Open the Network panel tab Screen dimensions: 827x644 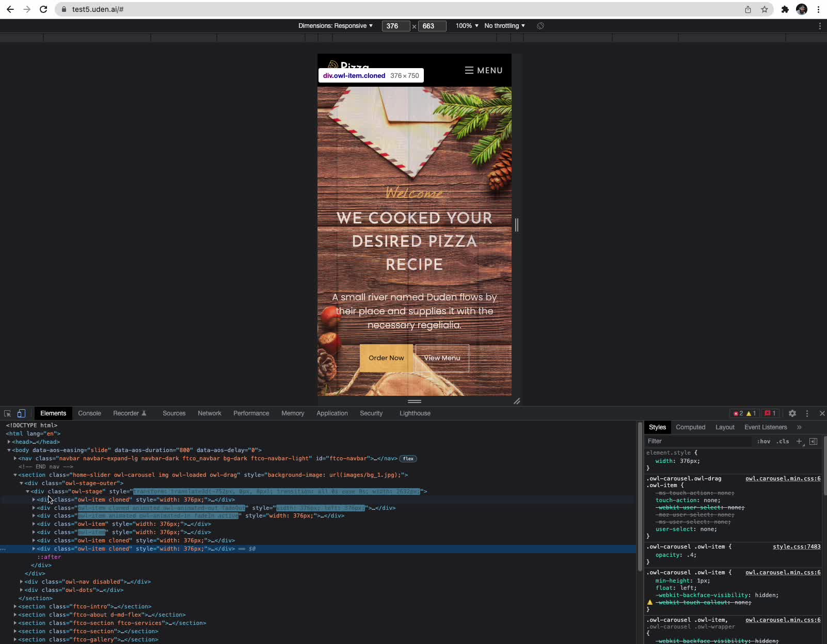click(x=210, y=413)
